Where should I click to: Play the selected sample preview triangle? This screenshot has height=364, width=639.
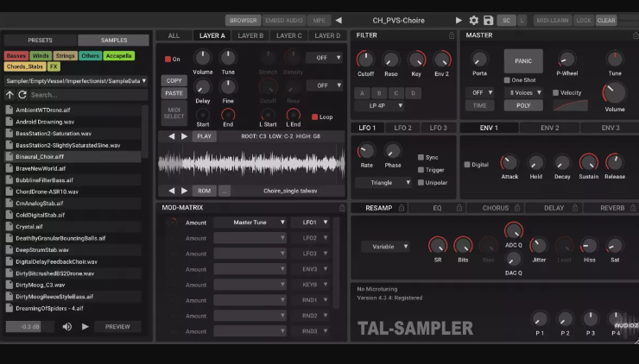pyautogui.click(x=85, y=327)
